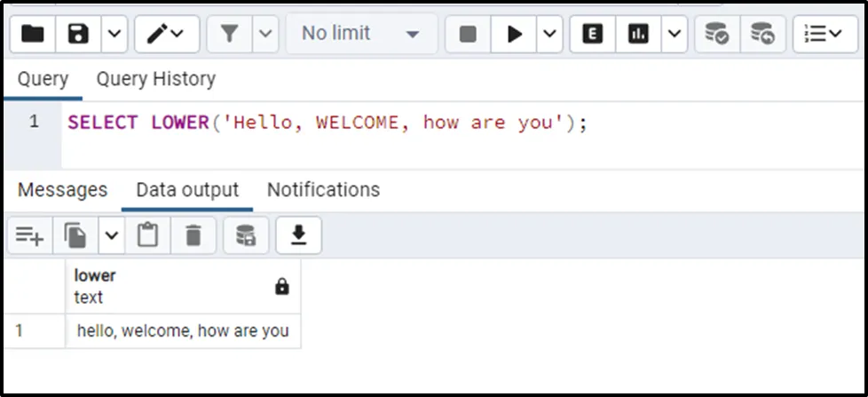Click the filter funnel icon
Viewport: 868px width, 397px height.
coord(230,35)
